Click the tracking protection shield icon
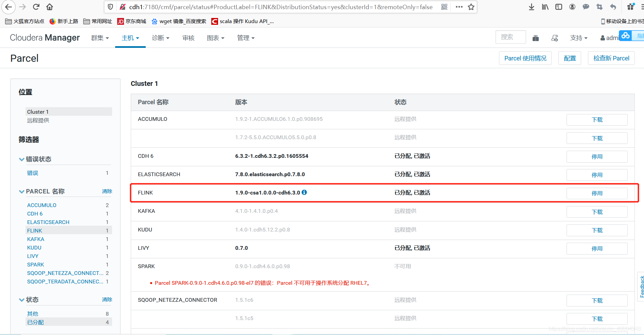The height and width of the screenshot is (335, 644). [110, 7]
